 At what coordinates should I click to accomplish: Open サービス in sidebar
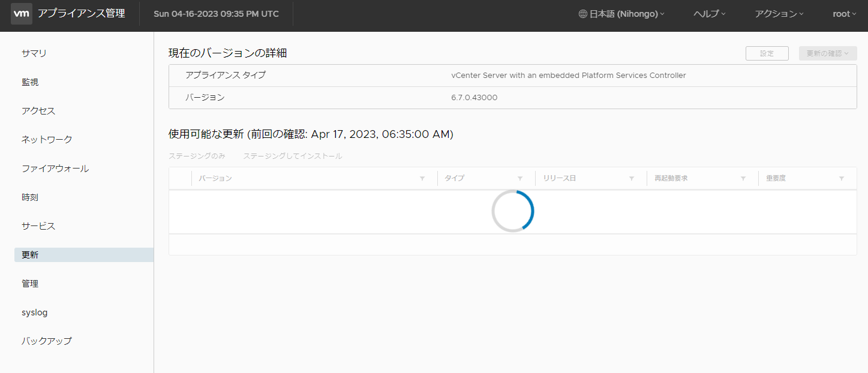pyautogui.click(x=38, y=226)
